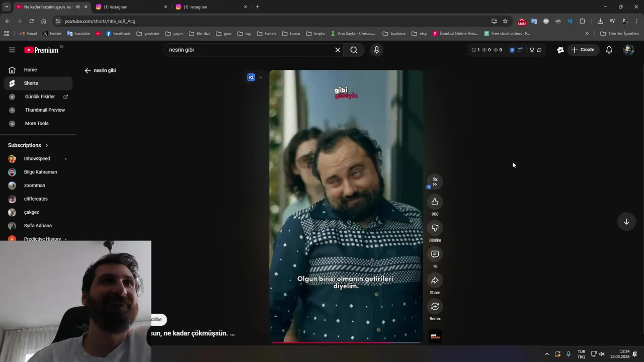The height and width of the screenshot is (362, 644).
Task: Open More Tools in the sidebar
Action: coord(38,123)
